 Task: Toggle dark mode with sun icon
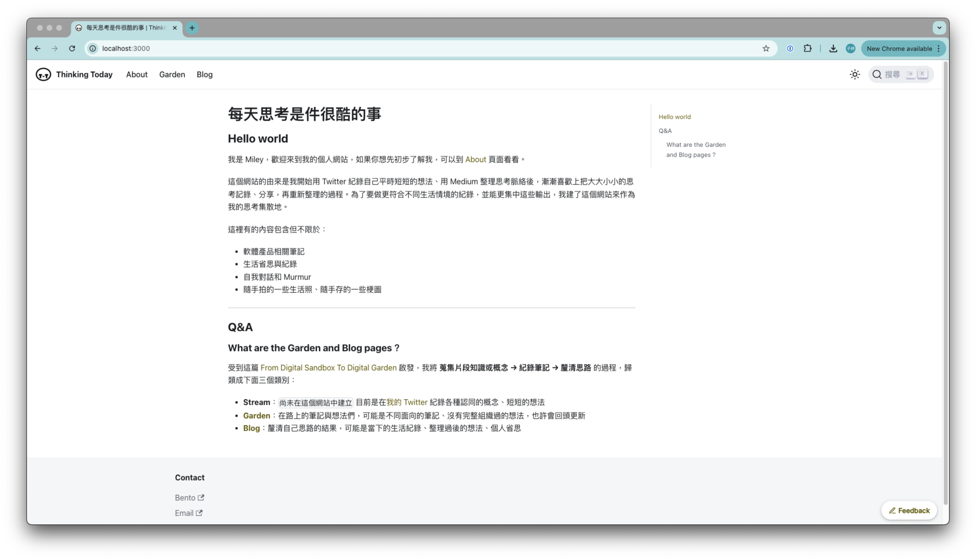[x=855, y=74]
